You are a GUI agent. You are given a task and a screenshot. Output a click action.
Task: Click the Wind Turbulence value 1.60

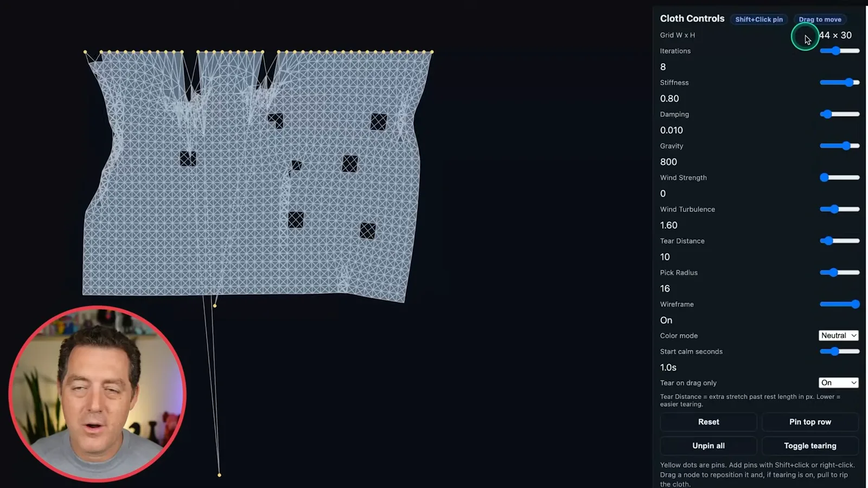[x=669, y=225]
